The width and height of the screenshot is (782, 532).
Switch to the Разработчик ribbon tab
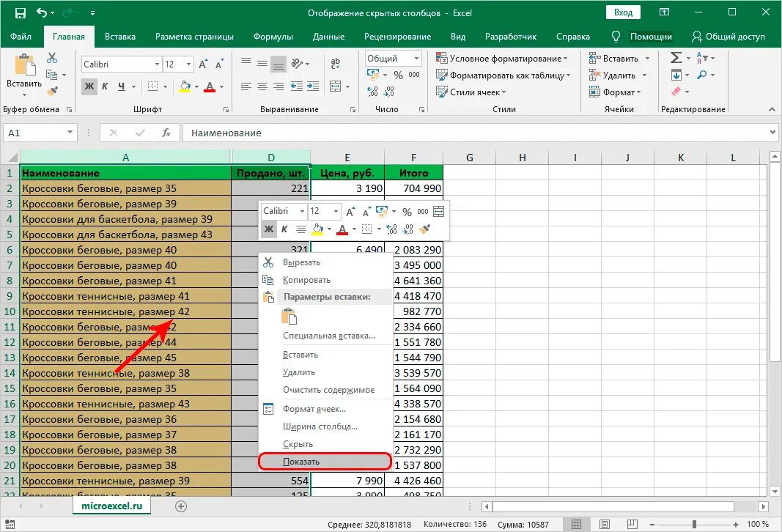click(x=511, y=37)
